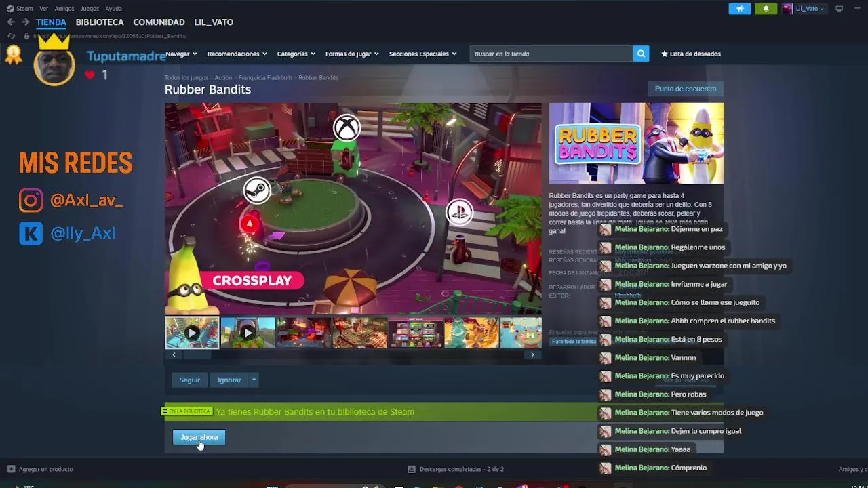
Task: Click the Rubber Bandits page title
Action: point(208,89)
